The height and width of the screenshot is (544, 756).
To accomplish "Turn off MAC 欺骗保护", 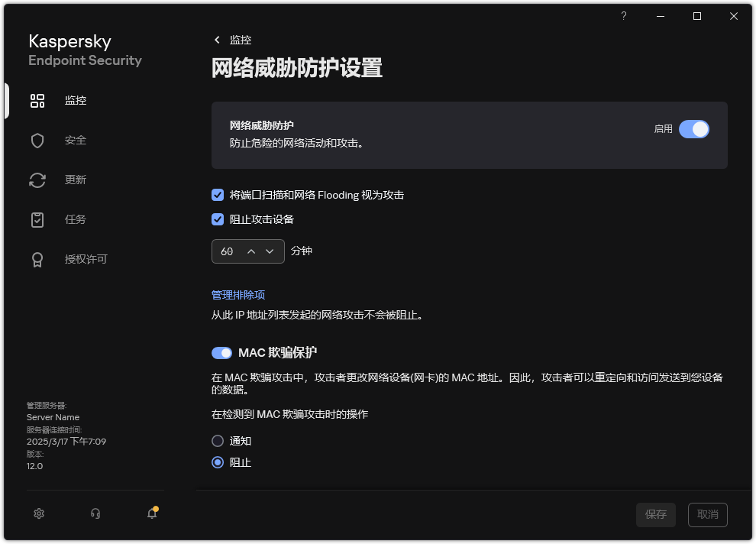I will (x=221, y=353).
